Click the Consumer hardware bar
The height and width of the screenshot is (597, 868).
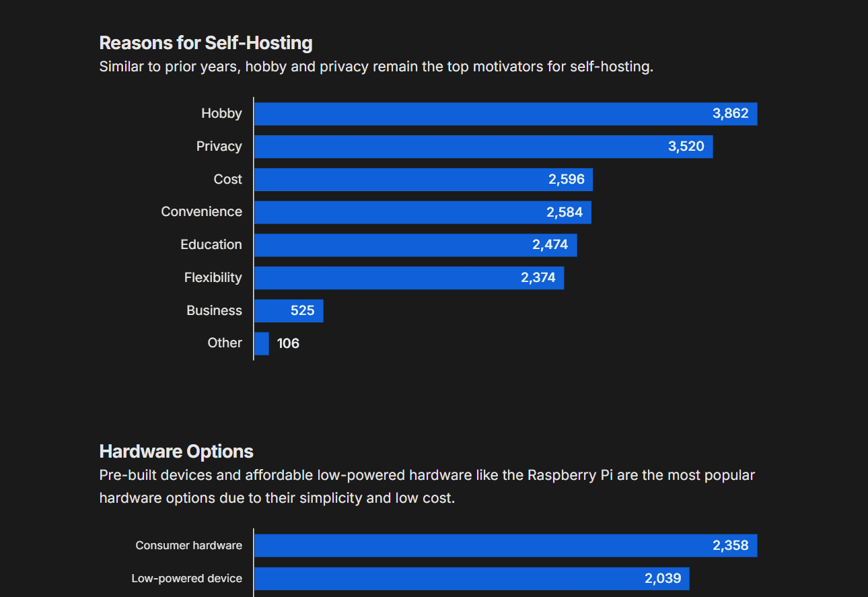tap(505, 546)
